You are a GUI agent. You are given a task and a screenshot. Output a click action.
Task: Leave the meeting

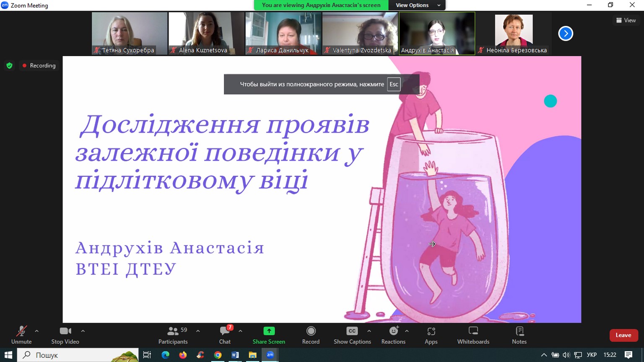pos(623,335)
